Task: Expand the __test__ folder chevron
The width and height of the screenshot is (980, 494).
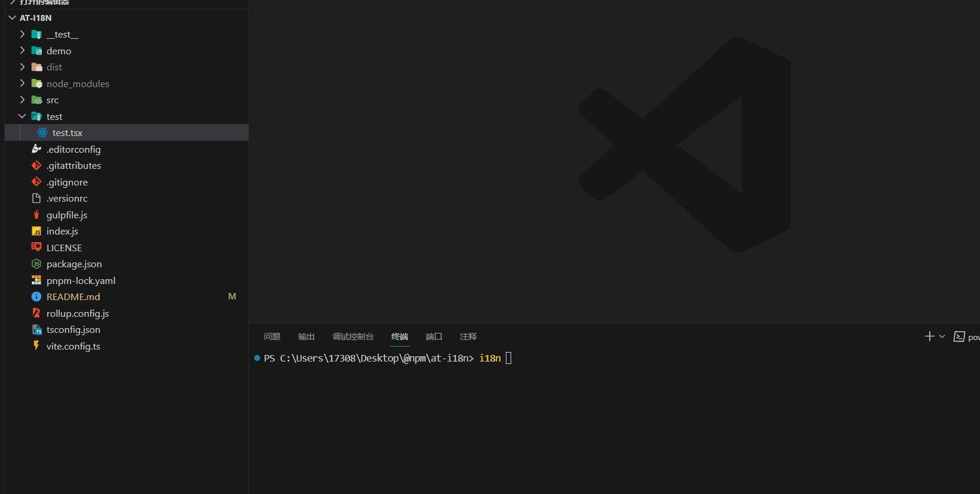Action: coord(22,35)
